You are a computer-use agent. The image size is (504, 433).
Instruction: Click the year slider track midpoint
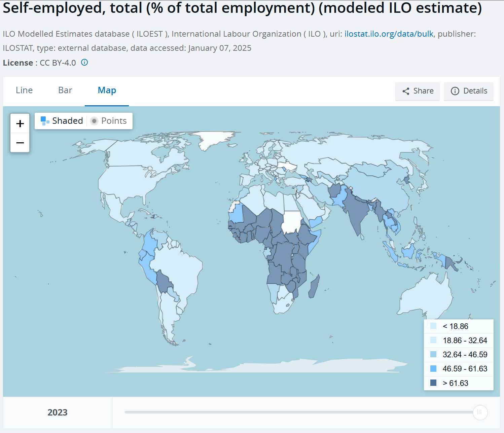click(299, 412)
